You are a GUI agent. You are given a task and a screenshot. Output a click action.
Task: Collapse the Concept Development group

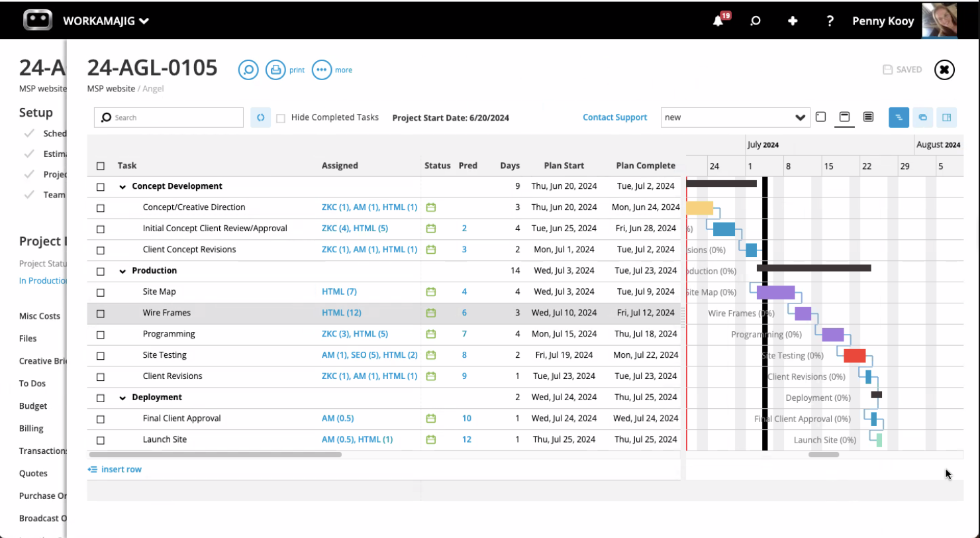[x=122, y=187]
